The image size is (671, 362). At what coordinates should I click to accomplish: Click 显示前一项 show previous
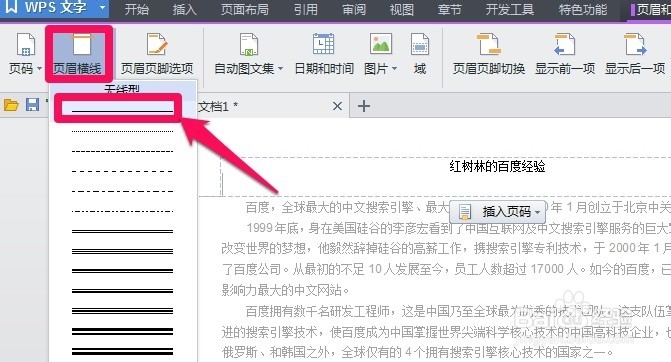pyautogui.click(x=565, y=54)
